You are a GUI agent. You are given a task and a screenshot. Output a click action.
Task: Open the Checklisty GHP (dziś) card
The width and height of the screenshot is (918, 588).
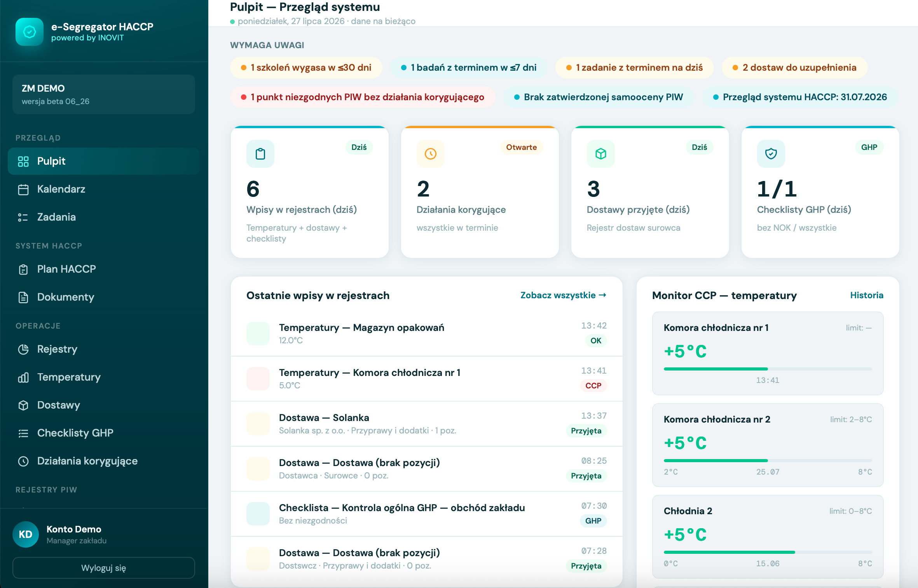tap(820, 192)
